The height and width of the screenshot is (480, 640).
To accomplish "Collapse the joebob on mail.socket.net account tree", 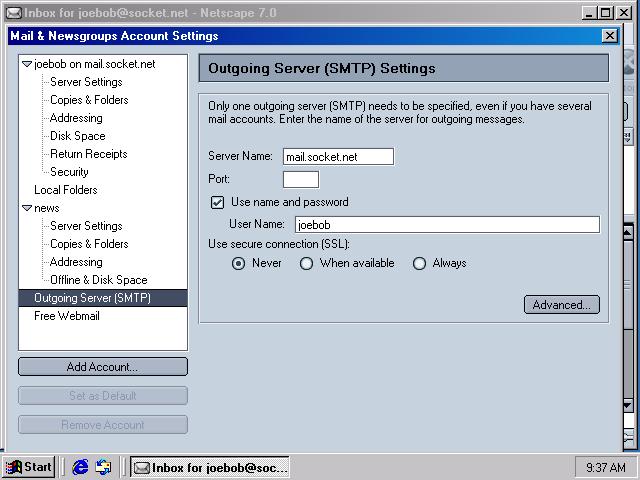I will (x=27, y=64).
